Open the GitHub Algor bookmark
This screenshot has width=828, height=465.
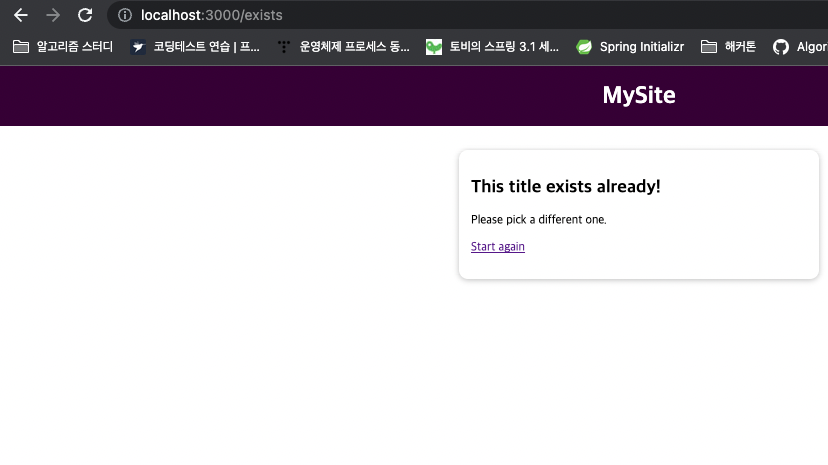[800, 47]
